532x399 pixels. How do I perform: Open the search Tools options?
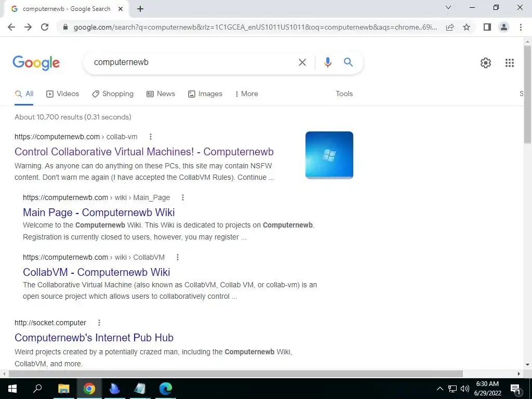tap(344, 94)
